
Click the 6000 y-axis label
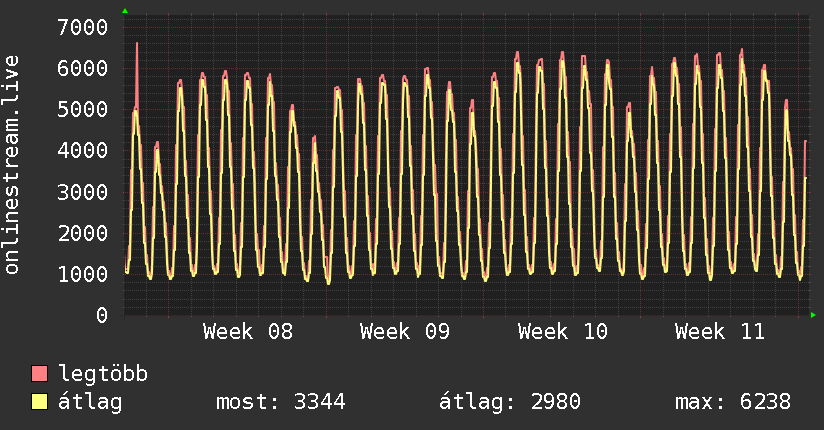click(83, 68)
